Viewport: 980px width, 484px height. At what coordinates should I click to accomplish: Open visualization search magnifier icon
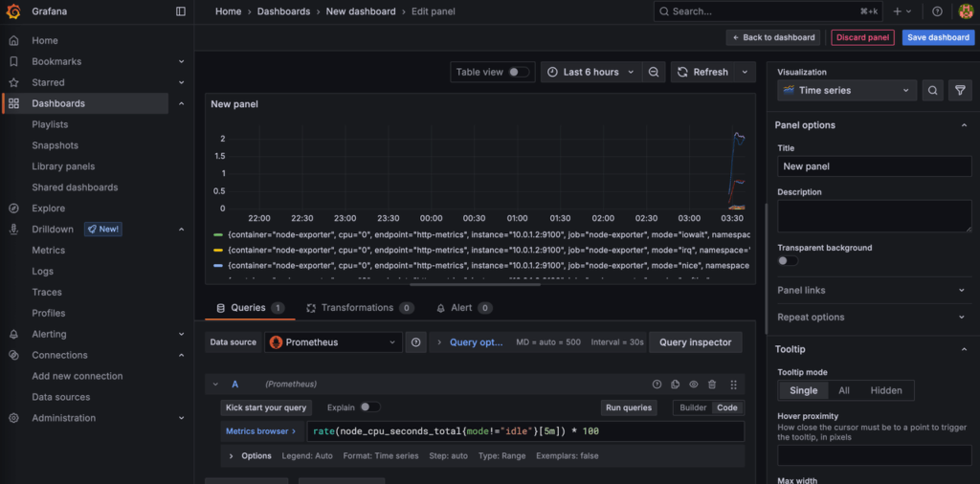click(932, 90)
